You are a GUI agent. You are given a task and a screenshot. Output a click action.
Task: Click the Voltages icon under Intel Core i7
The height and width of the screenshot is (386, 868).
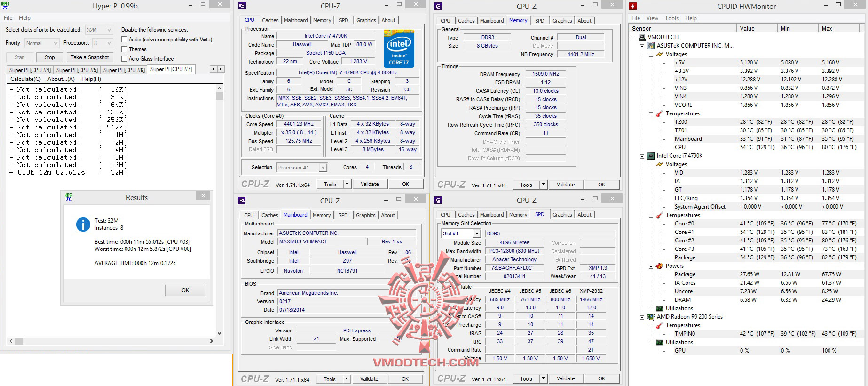[660, 164]
